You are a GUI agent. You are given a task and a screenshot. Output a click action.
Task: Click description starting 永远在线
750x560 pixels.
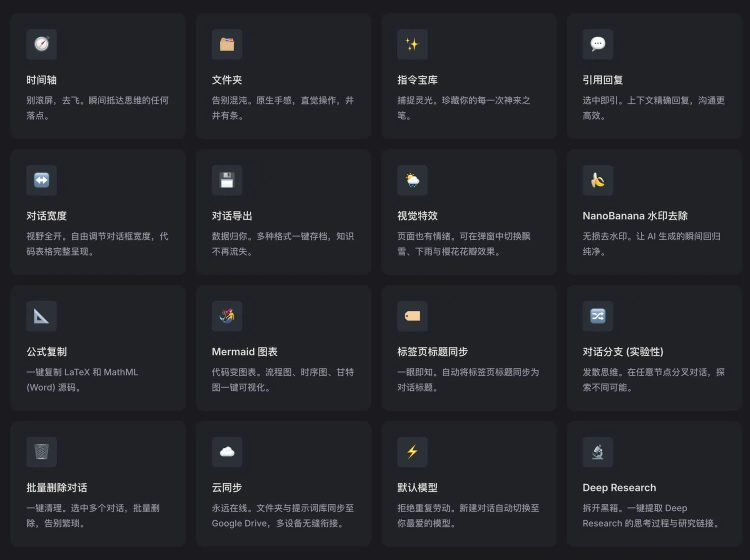283,516
